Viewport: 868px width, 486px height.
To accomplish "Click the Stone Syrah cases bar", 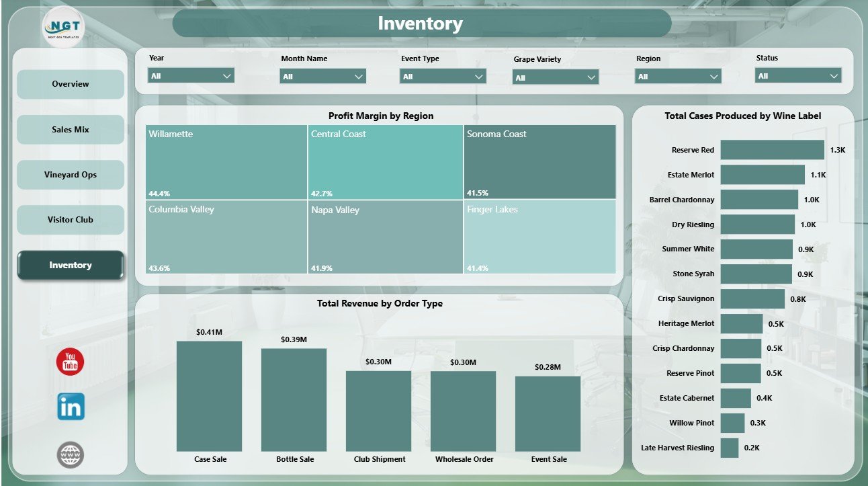I will click(756, 274).
